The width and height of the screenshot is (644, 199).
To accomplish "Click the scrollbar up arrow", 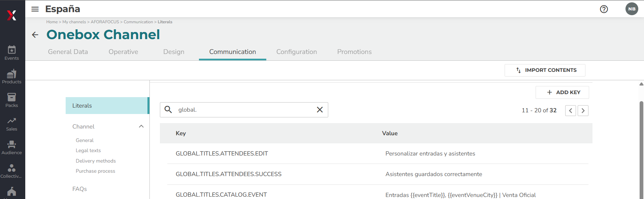I will pos(641,84).
